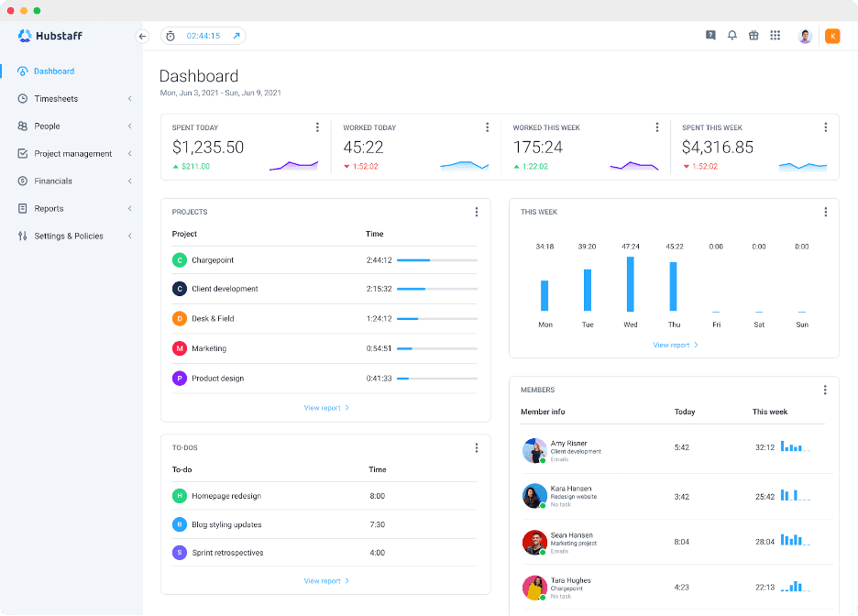Click View report under This Week chart
This screenshot has width=858, height=616.
click(x=676, y=346)
